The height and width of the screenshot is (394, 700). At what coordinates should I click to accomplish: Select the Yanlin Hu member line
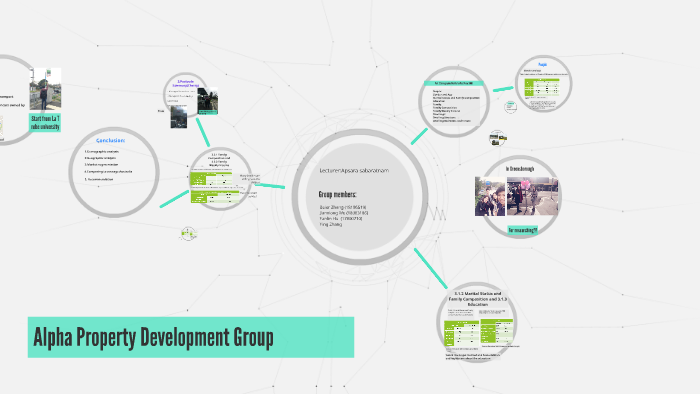(x=341, y=219)
